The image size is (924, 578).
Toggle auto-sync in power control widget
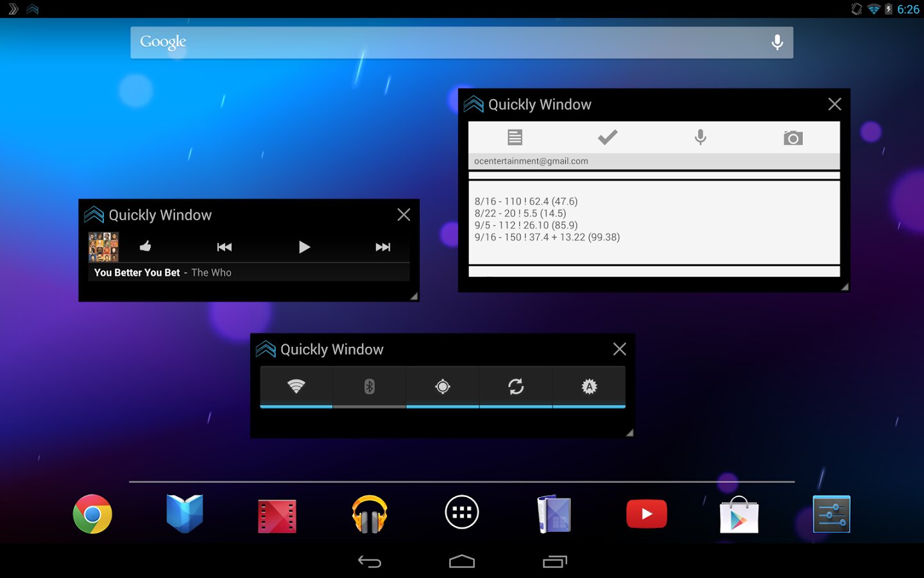[516, 386]
